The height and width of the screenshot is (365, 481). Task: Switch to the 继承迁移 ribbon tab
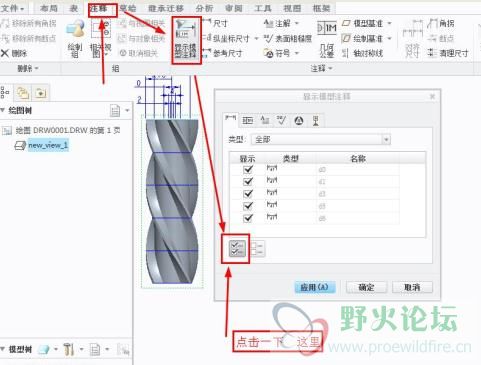tap(166, 8)
